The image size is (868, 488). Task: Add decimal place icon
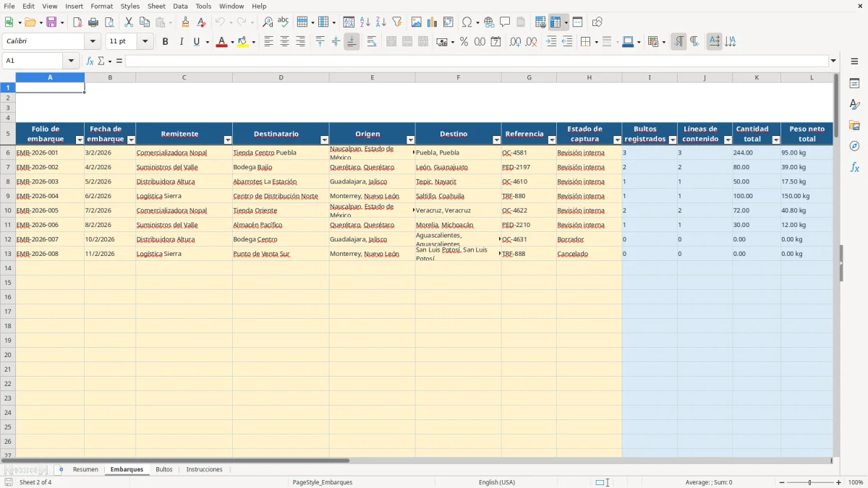[x=515, y=42]
